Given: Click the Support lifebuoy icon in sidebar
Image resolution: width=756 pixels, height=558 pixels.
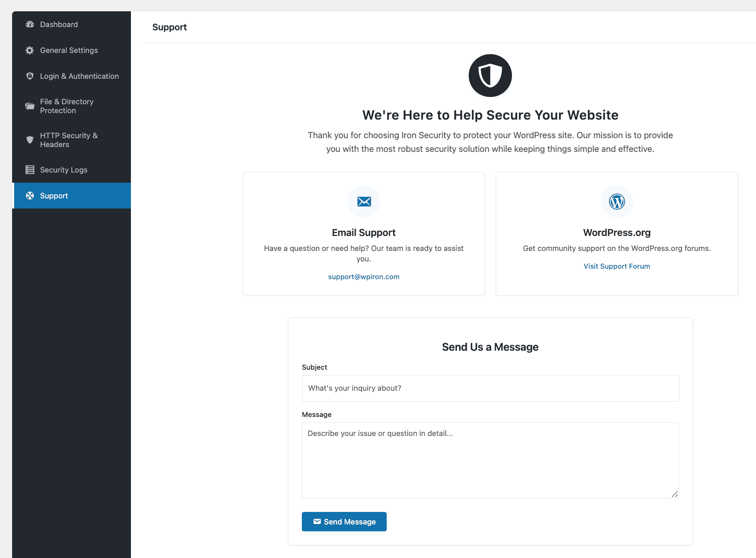Looking at the screenshot, I should tap(30, 196).
